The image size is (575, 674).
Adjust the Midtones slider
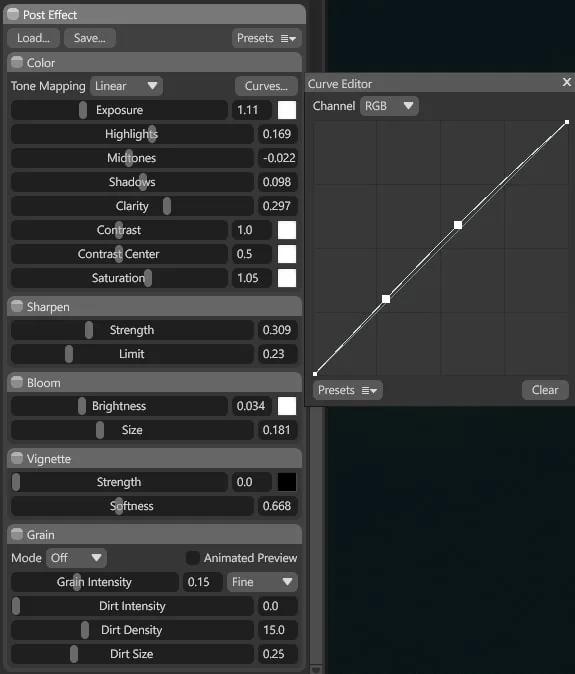click(x=132, y=158)
